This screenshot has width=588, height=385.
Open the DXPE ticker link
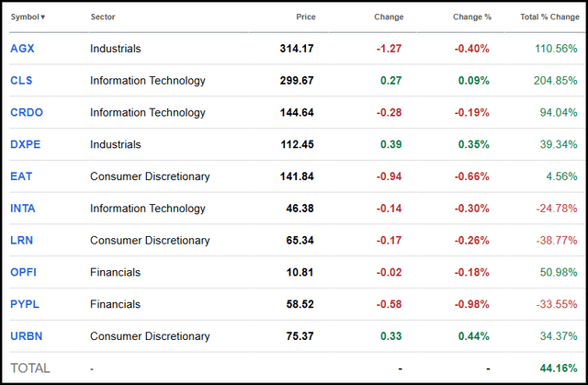pos(26,144)
